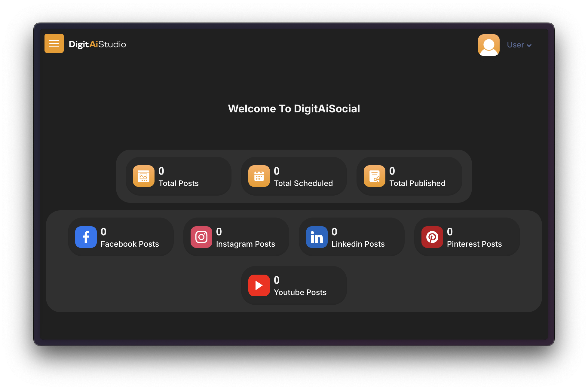Open the Youtube Posts label

[300, 292]
